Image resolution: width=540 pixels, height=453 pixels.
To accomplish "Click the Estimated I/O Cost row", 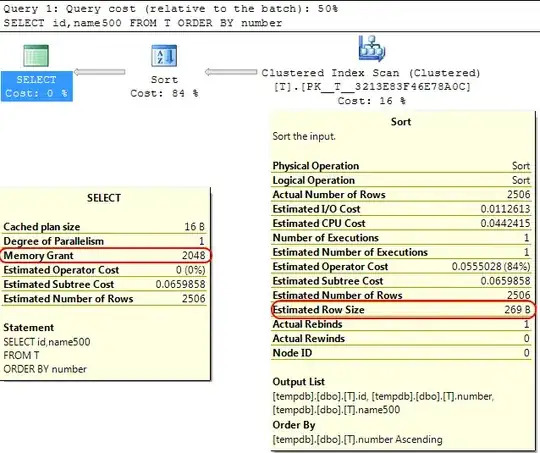I will coord(402,209).
